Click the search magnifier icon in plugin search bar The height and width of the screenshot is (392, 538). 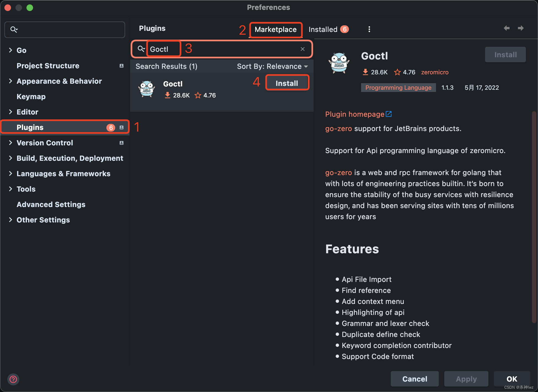141,49
